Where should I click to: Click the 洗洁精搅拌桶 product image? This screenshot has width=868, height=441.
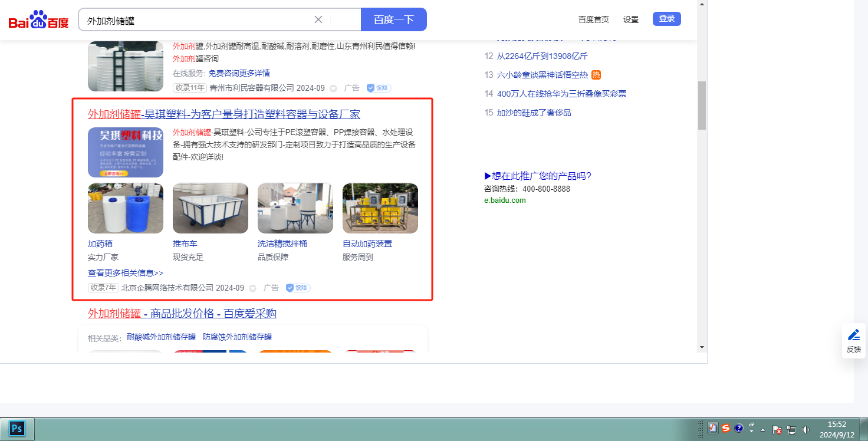295,208
